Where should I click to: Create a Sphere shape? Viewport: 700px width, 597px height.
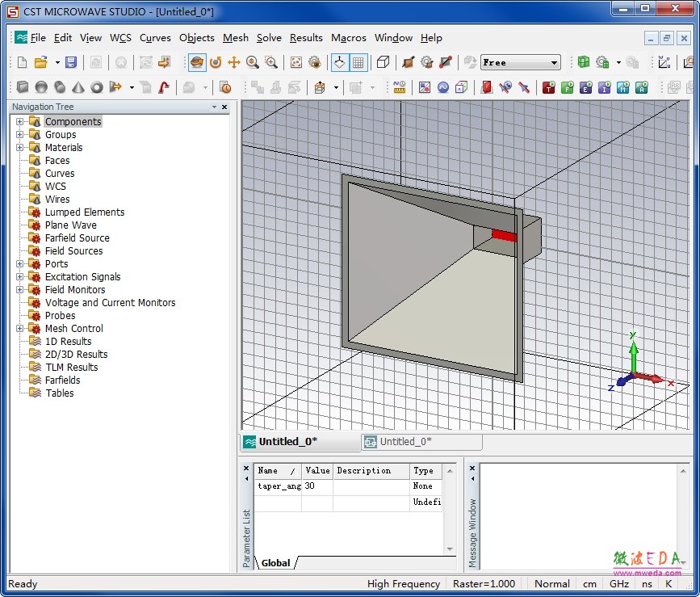click(41, 87)
